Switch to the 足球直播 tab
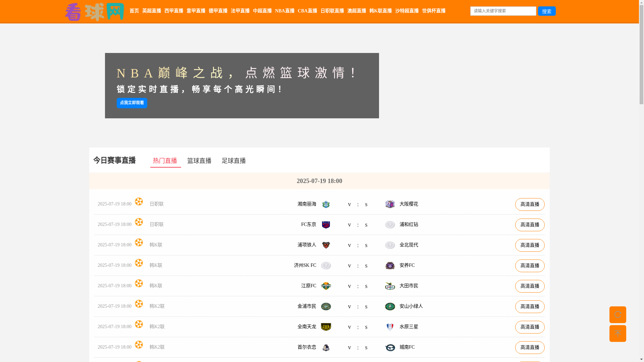The image size is (644, 362). tap(234, 161)
